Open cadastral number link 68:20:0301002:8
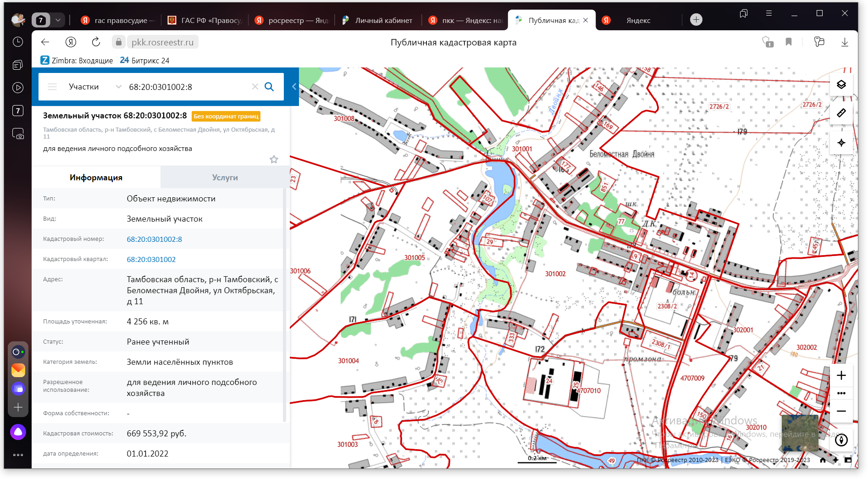Viewport: 868px width, 479px height. (154, 239)
